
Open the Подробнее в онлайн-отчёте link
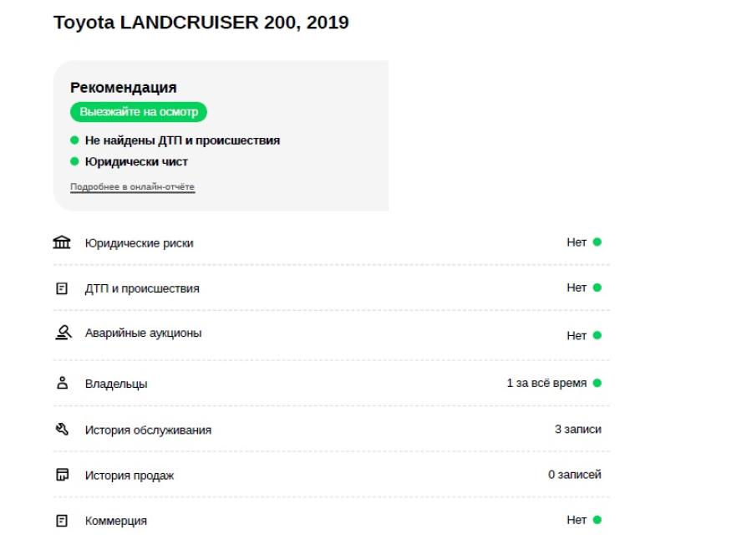pyautogui.click(x=133, y=187)
